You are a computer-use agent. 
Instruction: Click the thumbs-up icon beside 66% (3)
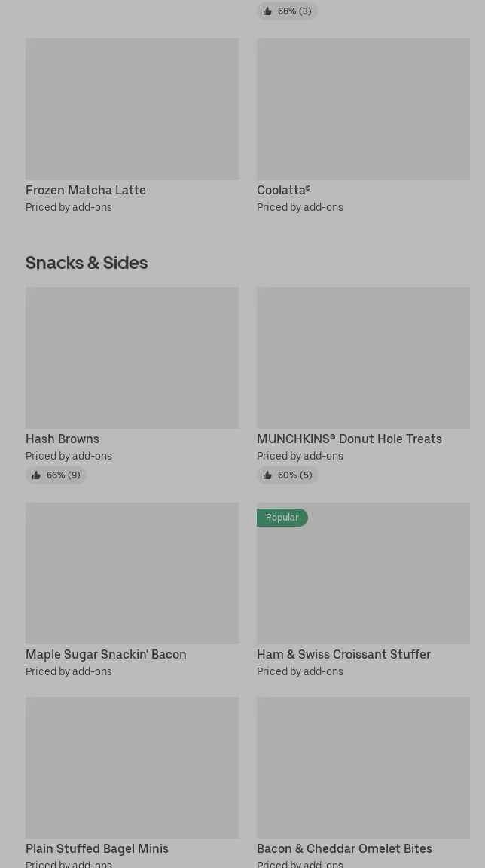(x=267, y=11)
